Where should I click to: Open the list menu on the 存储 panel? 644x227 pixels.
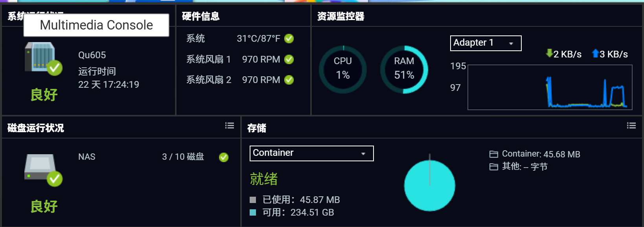pos(631,125)
